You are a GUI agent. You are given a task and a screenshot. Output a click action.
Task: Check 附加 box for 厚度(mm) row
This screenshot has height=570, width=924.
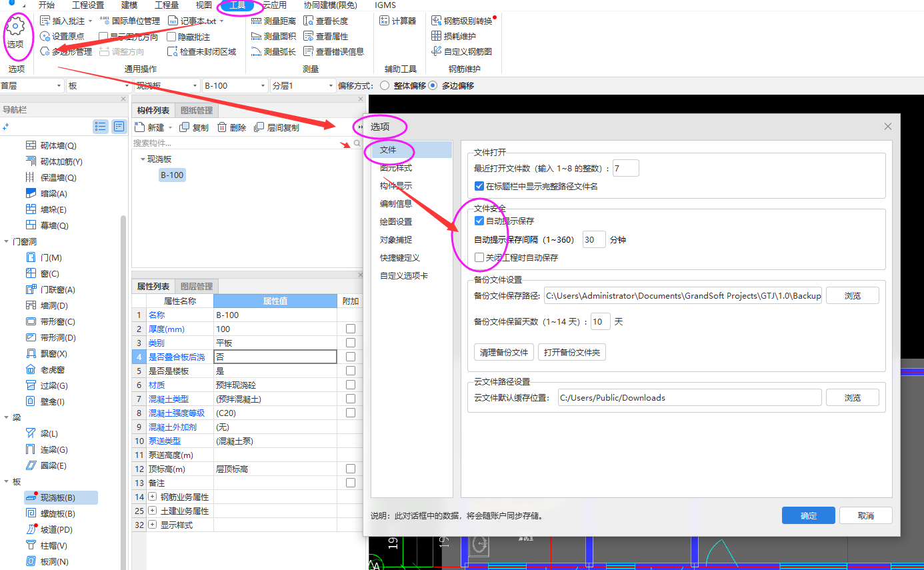click(351, 329)
